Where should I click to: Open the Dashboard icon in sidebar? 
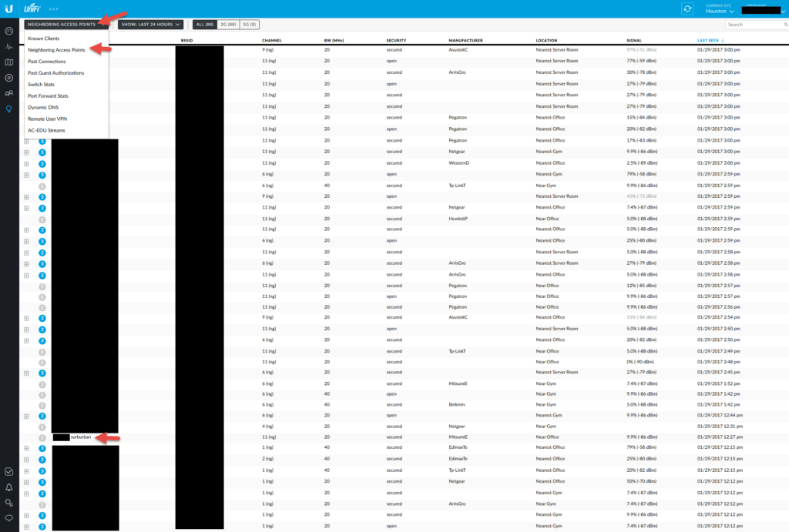[x=8, y=32]
